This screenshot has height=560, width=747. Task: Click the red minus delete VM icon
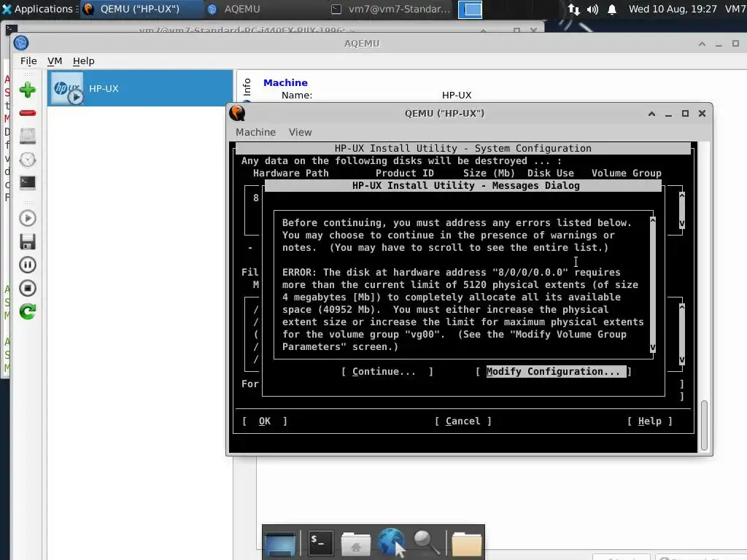point(28,113)
